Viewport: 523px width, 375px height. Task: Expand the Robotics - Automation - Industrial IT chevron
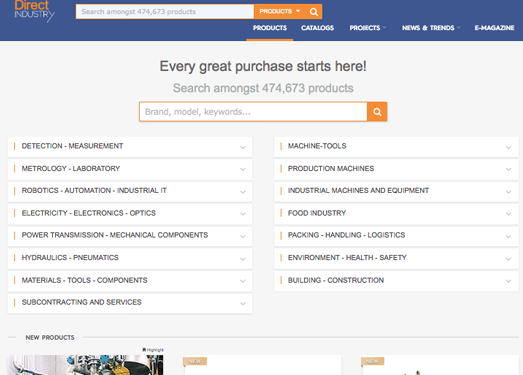[x=243, y=192]
